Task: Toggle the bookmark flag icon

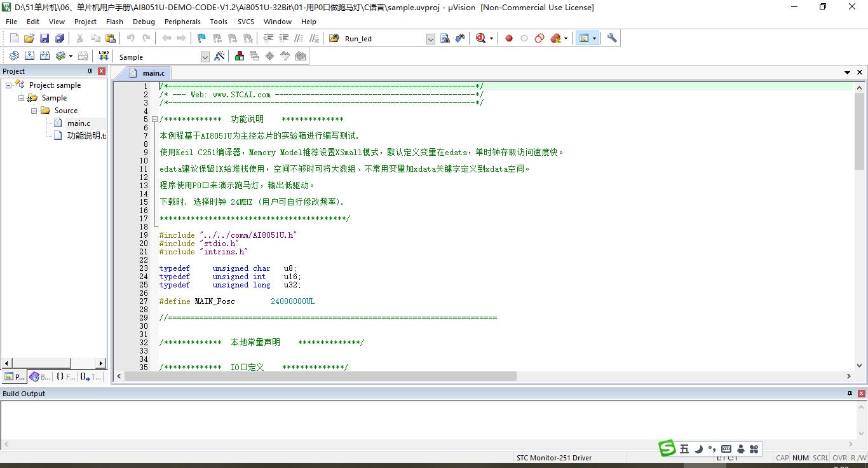Action: pos(201,38)
